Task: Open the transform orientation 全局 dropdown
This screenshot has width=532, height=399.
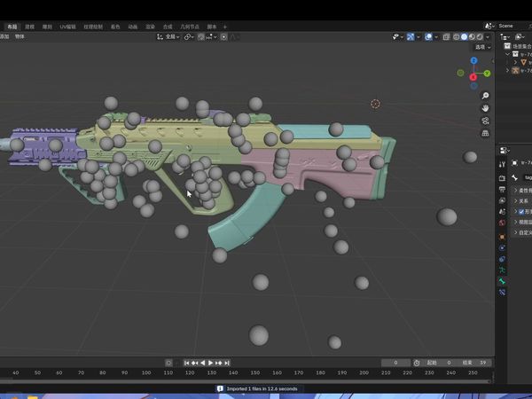Action: click(x=168, y=36)
